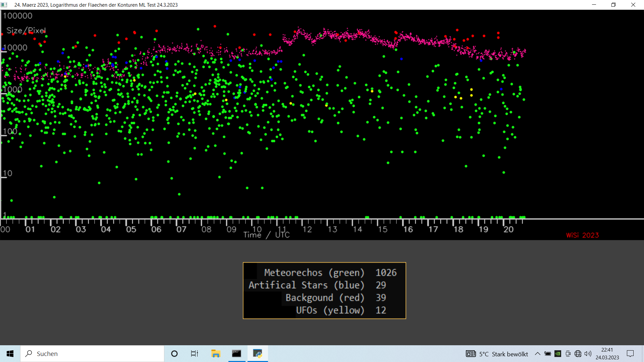Launch File Explorer from the taskbar
Viewport: 644px width, 362px height.
(x=216, y=354)
